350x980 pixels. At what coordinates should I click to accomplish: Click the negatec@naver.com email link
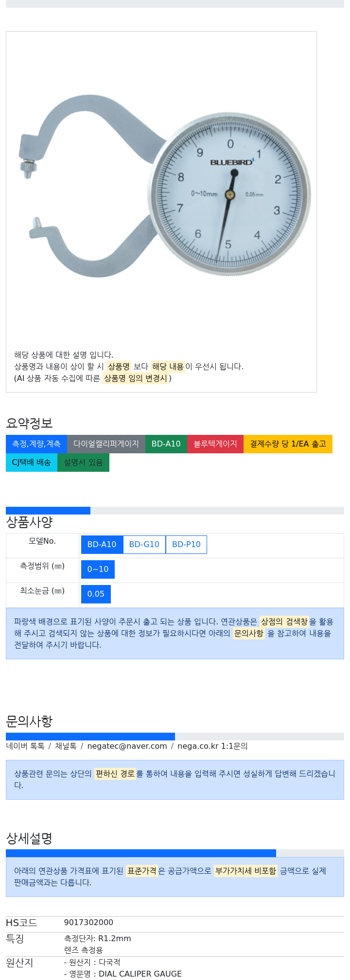pos(127,746)
